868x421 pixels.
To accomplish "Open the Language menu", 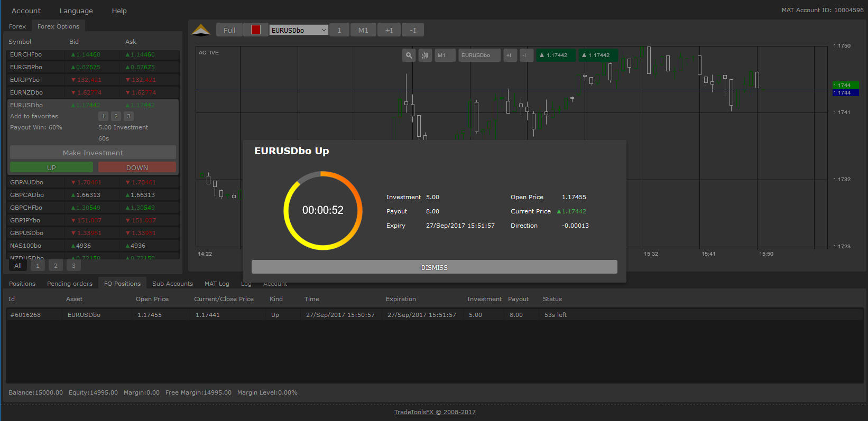I will [76, 11].
